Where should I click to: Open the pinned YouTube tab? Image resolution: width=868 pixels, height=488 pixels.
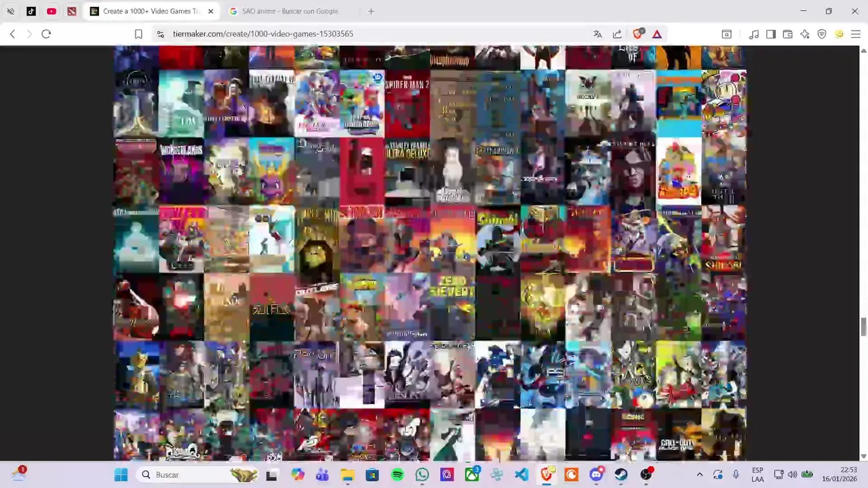click(52, 11)
